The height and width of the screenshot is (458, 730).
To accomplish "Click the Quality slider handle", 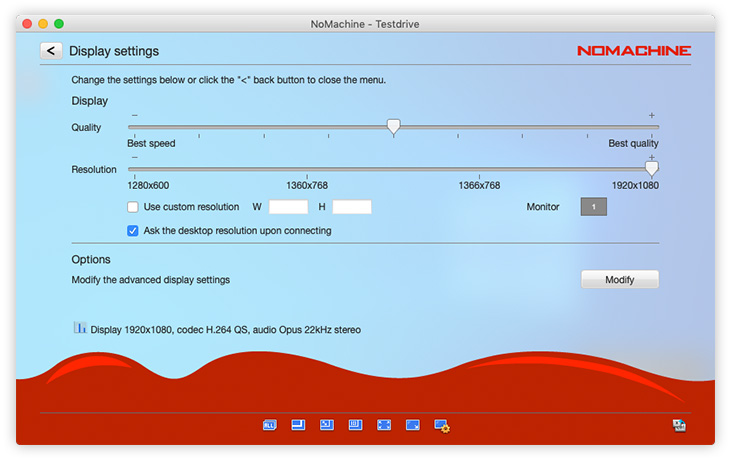I will pyautogui.click(x=393, y=126).
